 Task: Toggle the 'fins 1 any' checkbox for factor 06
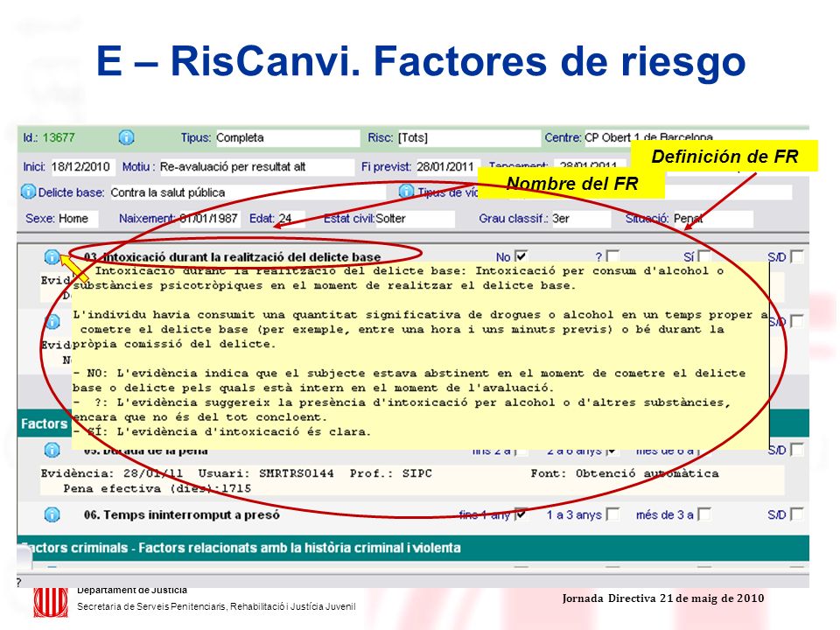pyautogui.click(x=521, y=514)
